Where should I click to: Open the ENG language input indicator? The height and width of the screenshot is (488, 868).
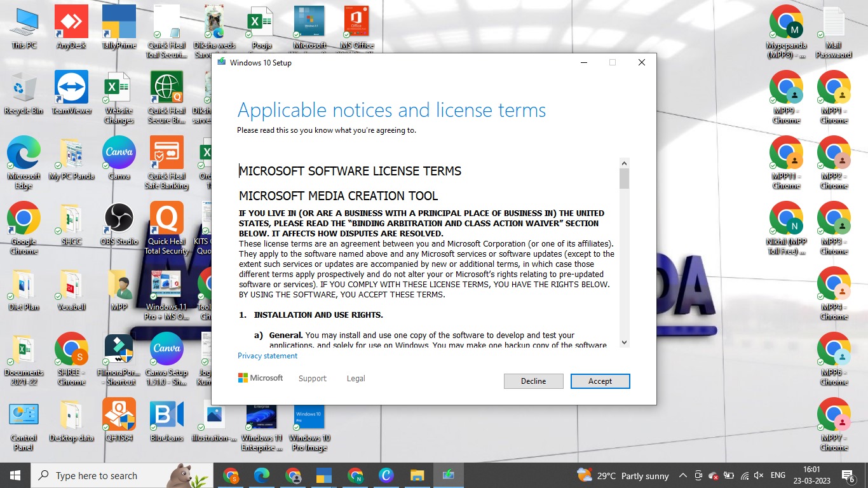click(x=778, y=475)
